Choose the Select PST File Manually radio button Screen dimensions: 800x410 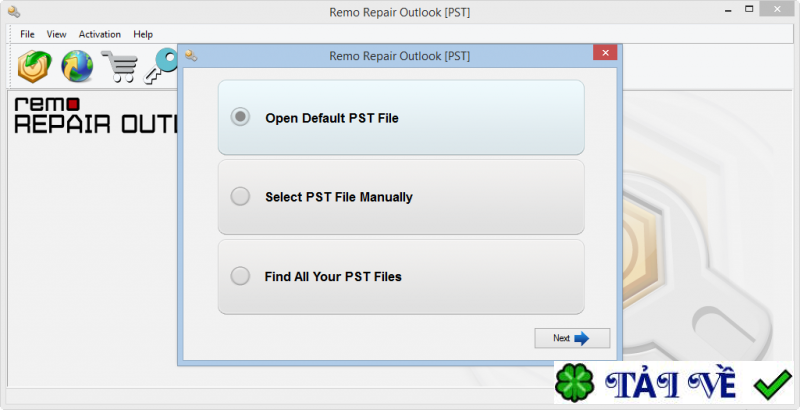pyautogui.click(x=240, y=197)
